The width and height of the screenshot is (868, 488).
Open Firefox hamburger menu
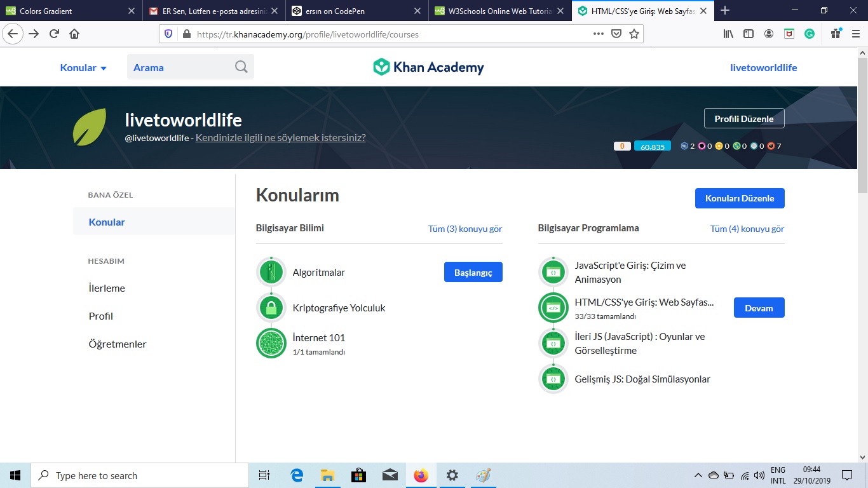(x=855, y=34)
